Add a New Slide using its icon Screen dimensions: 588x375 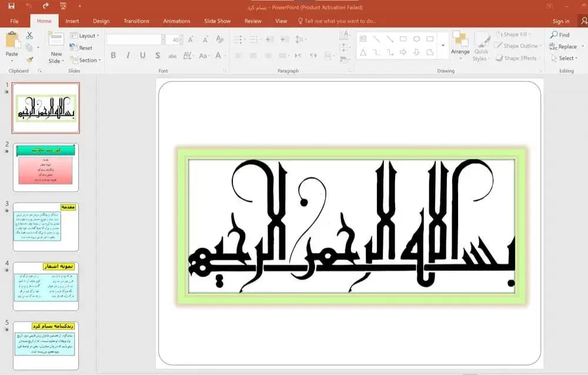pyautogui.click(x=56, y=40)
